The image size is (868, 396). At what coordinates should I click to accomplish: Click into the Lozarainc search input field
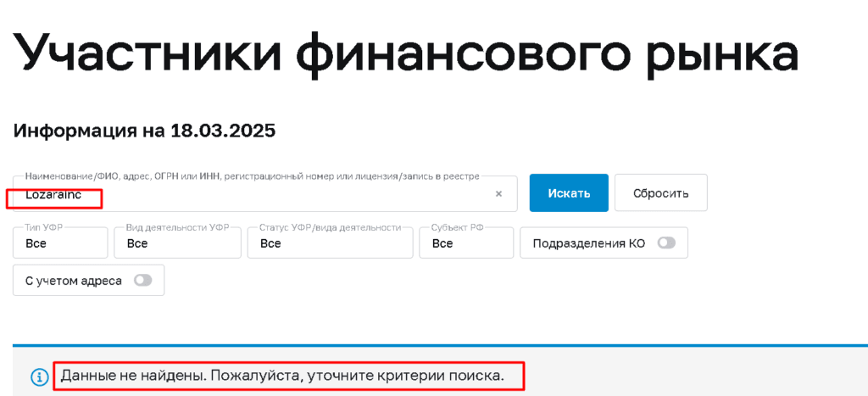[x=264, y=194]
